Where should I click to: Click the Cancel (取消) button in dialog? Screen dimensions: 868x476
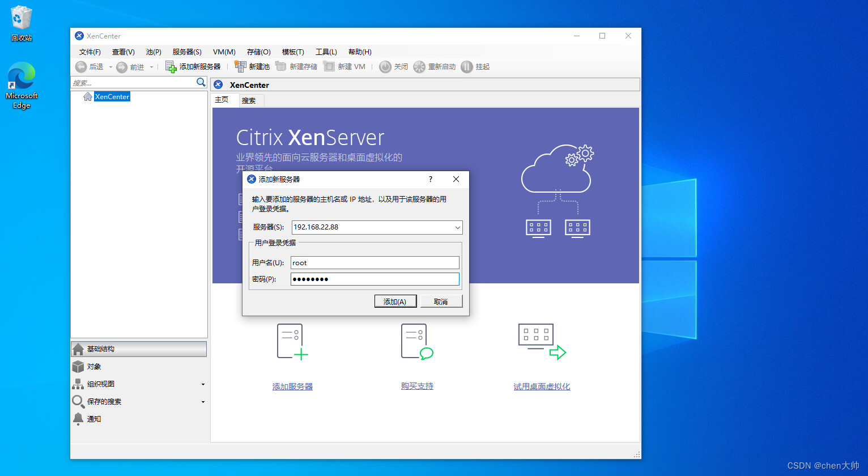(441, 301)
